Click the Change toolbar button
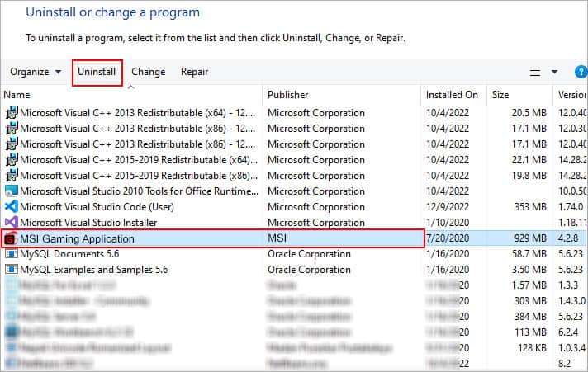Screen dimensions: 588x372 click(148, 72)
